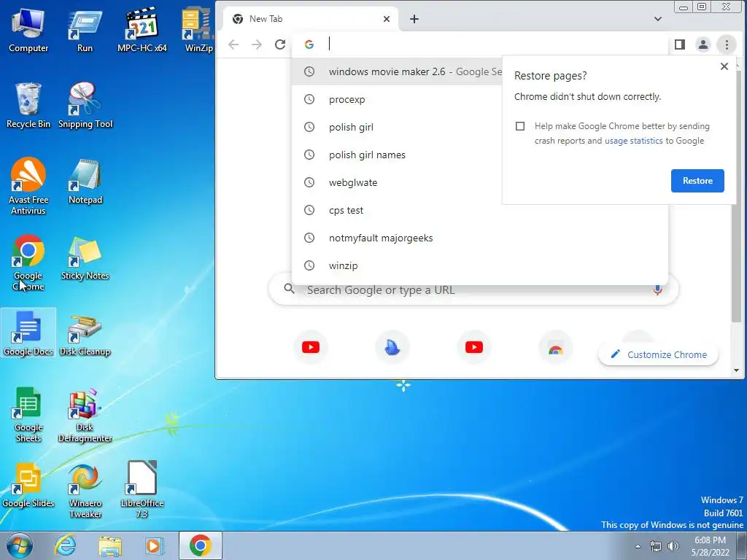Choose the 'winzip' search suggestion
The height and width of the screenshot is (560, 747).
[480, 265]
